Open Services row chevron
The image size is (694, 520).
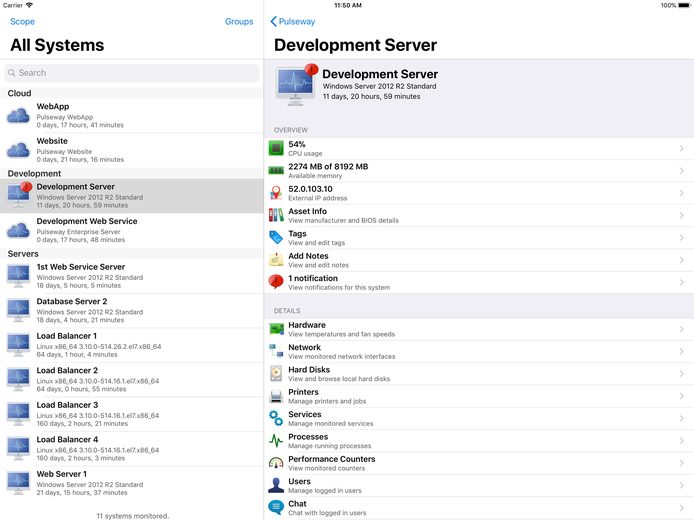[x=682, y=418]
